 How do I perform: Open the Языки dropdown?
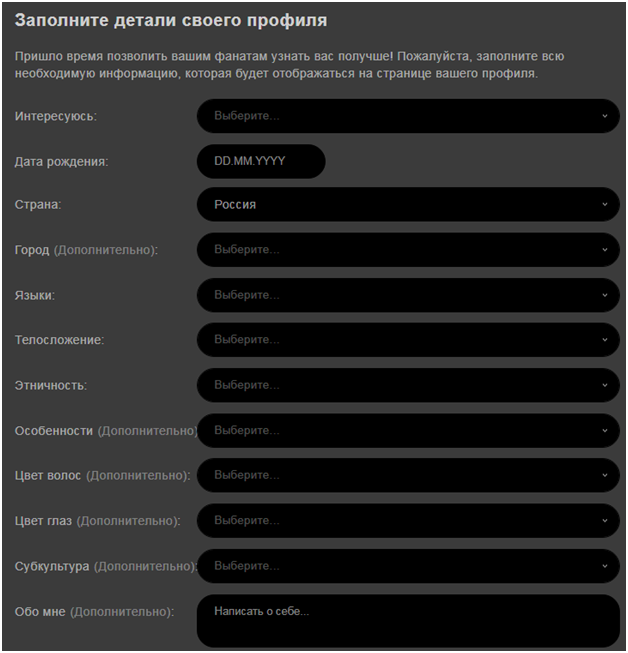[408, 295]
